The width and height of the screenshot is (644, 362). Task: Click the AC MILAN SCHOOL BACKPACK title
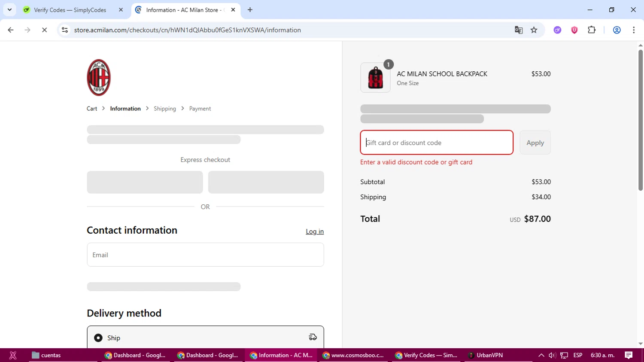pyautogui.click(x=442, y=74)
